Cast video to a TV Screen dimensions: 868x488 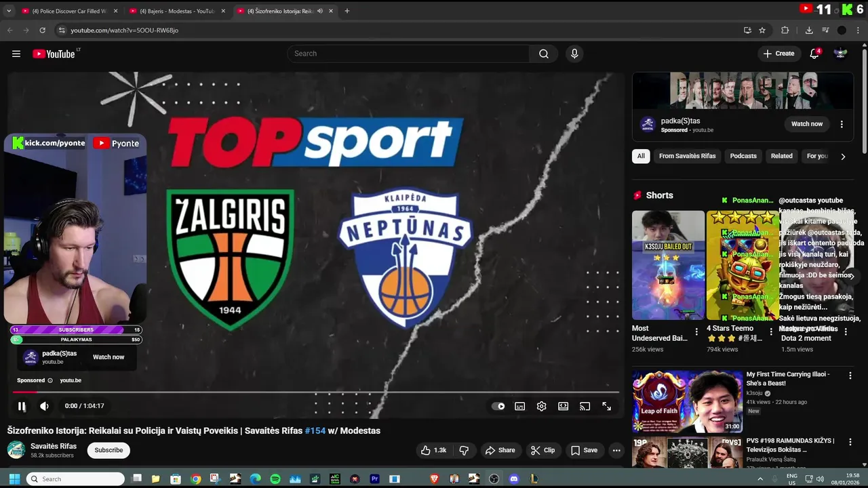click(x=585, y=407)
